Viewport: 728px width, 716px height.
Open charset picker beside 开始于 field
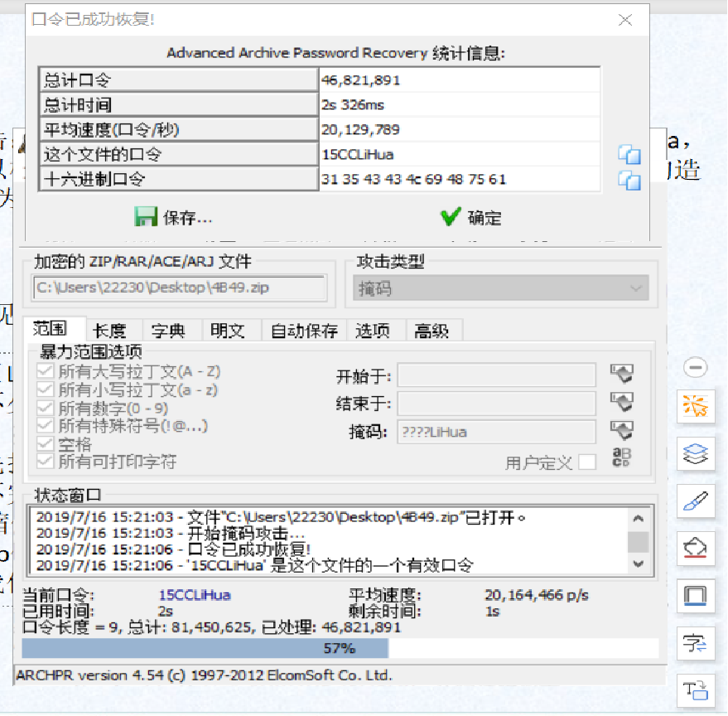click(622, 373)
